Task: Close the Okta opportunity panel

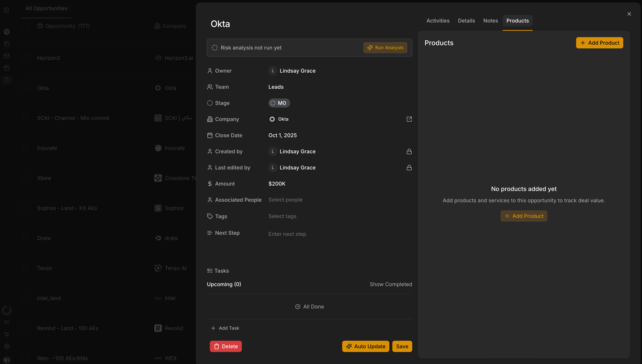Action: (629, 14)
